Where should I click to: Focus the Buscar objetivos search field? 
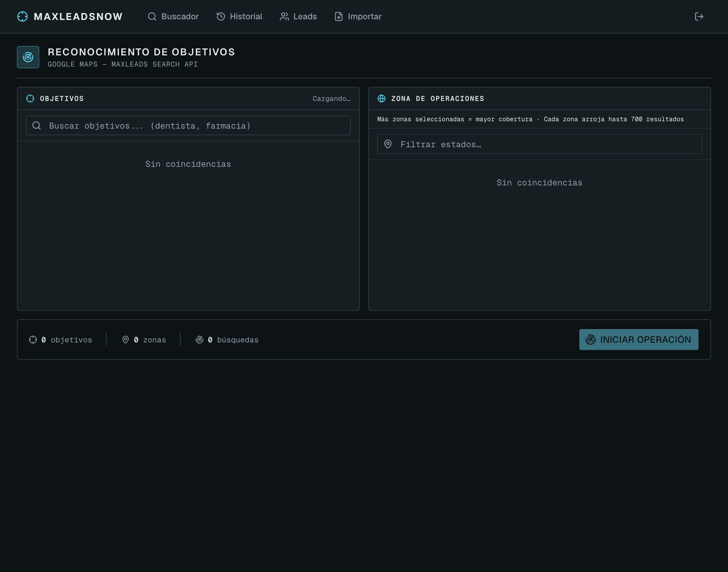(x=196, y=125)
